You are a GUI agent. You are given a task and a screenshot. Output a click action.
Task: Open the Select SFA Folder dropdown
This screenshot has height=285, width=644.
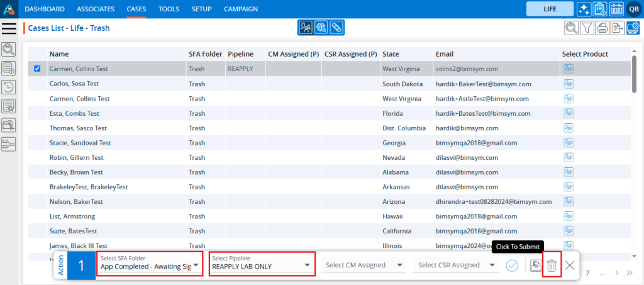point(150,265)
